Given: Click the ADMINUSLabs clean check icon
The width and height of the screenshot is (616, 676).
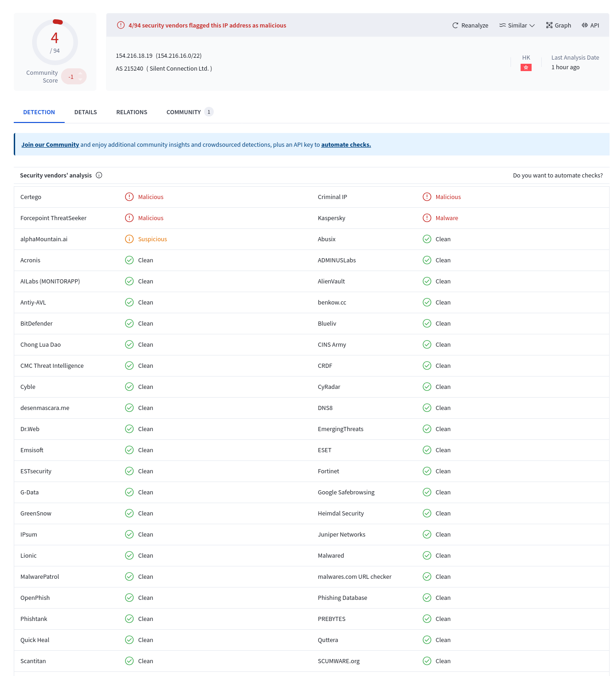Looking at the screenshot, I should tap(427, 260).
